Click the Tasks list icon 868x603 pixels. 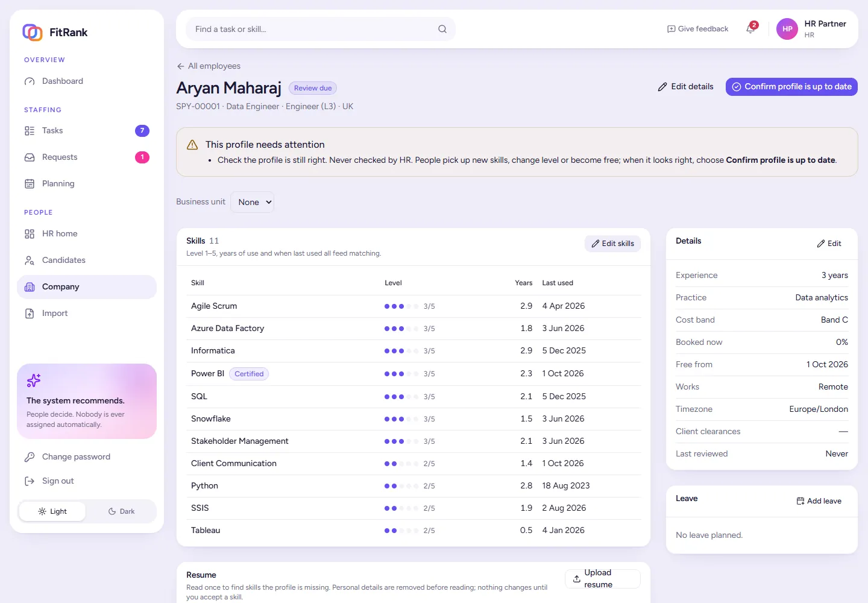coord(30,131)
